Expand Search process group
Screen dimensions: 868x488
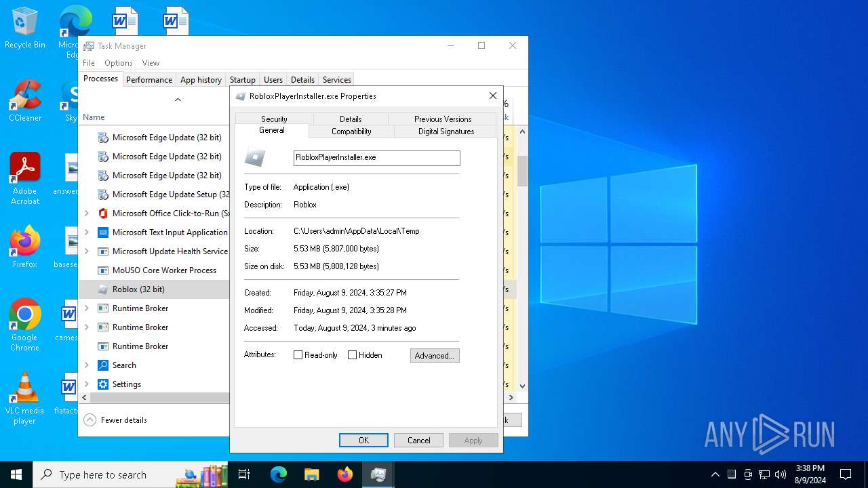[x=87, y=365]
